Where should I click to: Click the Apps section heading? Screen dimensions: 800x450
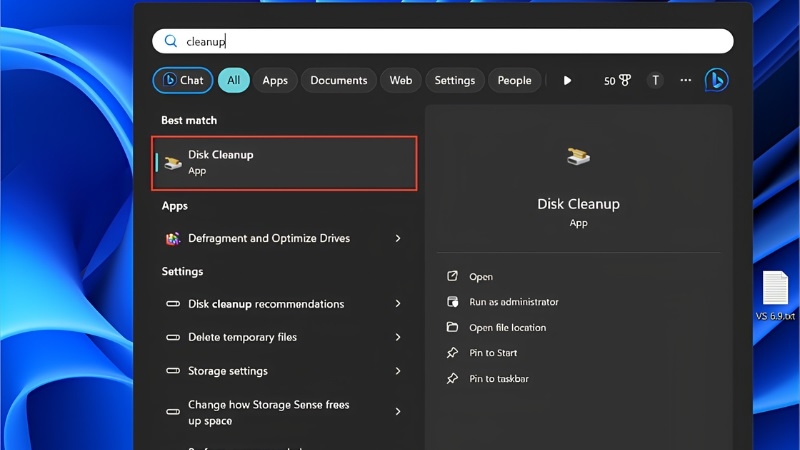(174, 206)
